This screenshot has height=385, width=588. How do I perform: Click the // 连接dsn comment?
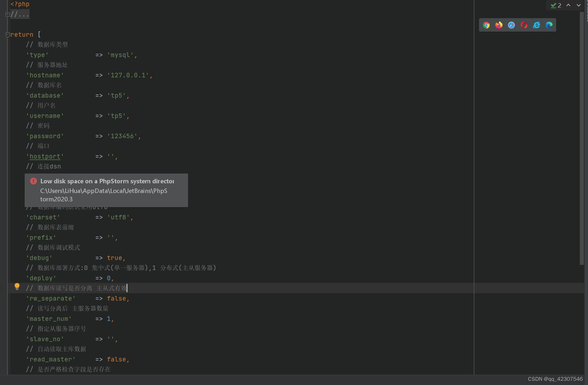click(x=43, y=167)
